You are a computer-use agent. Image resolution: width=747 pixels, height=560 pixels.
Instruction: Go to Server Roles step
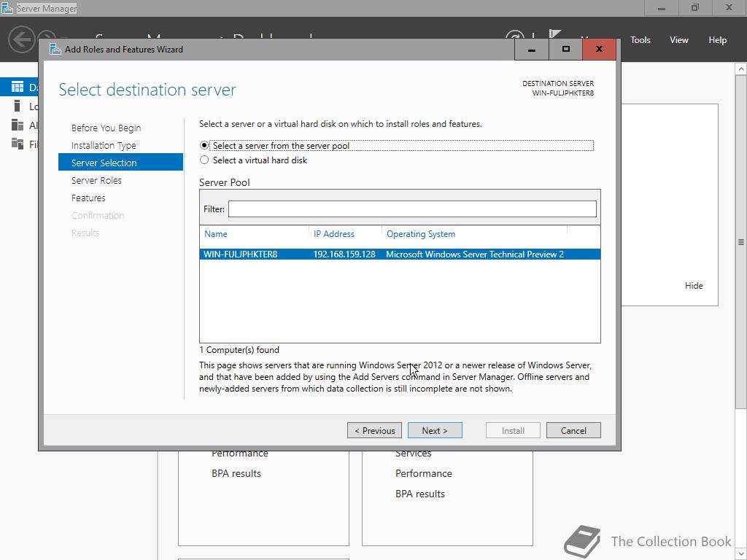[97, 180]
